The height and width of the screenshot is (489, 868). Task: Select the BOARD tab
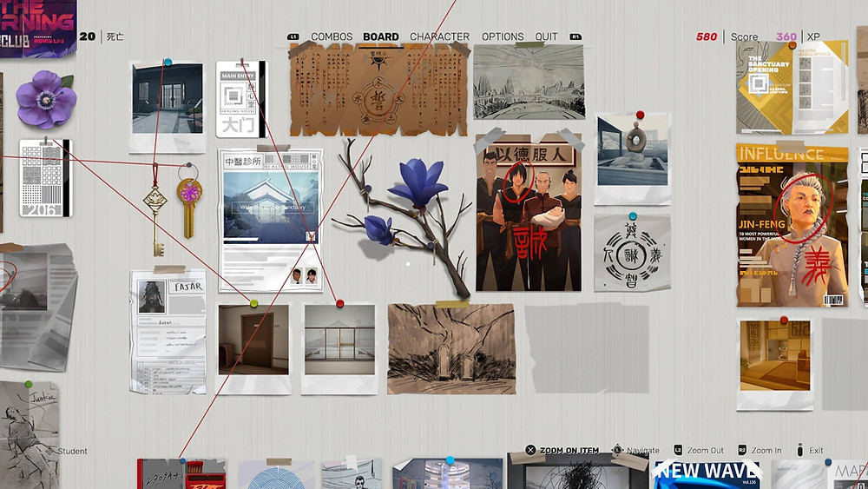click(x=381, y=36)
